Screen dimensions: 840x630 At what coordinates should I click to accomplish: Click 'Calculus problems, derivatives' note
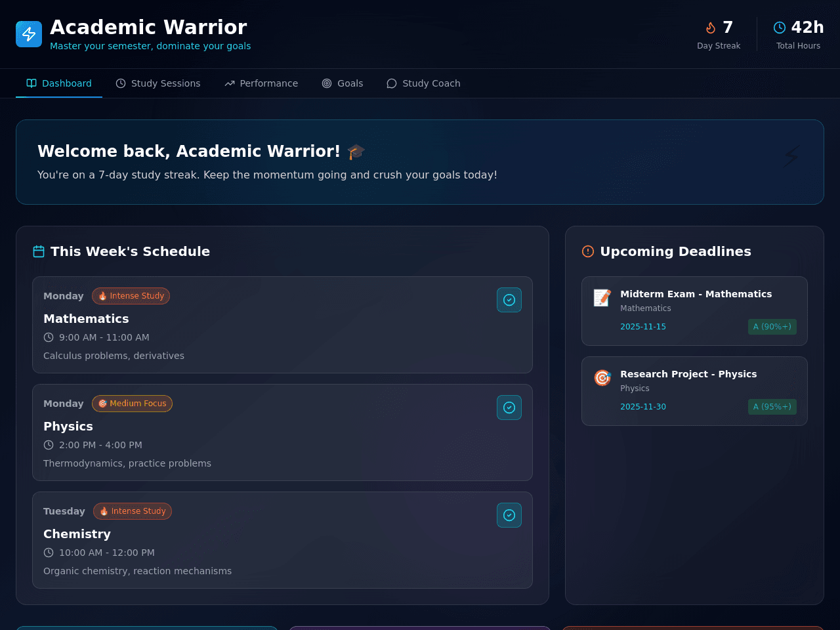[114, 356]
